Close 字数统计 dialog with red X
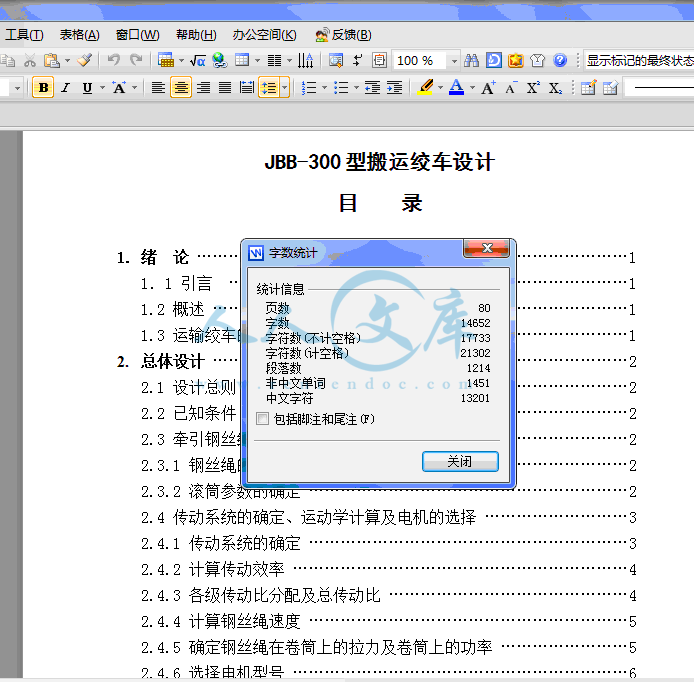Viewport: 694px width, 682px height. coord(486,248)
